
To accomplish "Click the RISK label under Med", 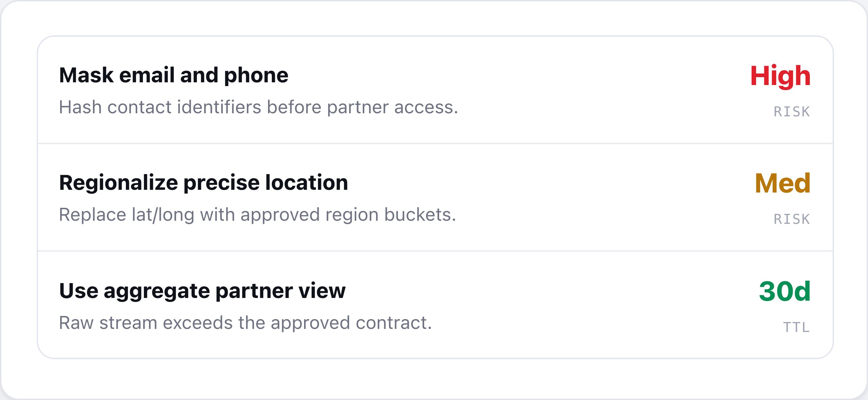I will [x=792, y=219].
